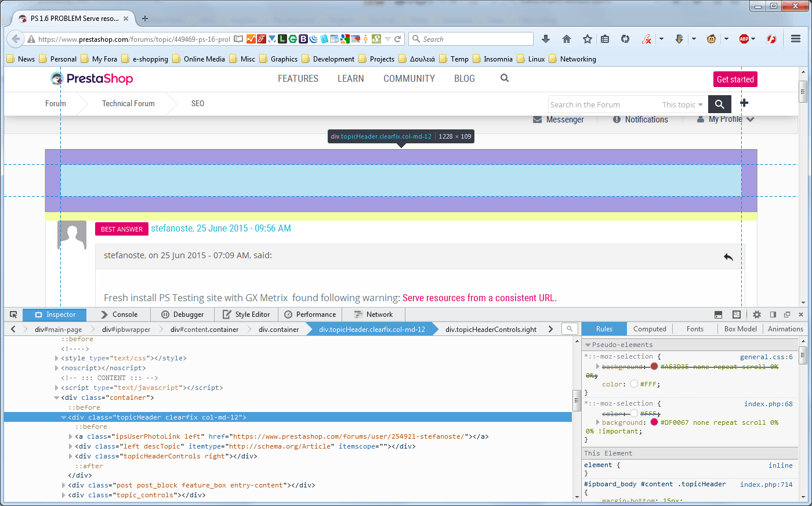Click the forum search magnifier button
Viewport: 812px width, 506px height.
(719, 104)
